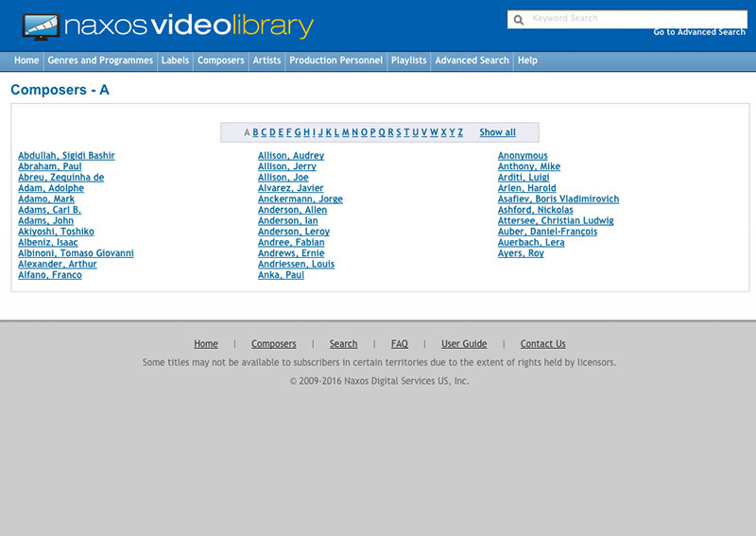Screen dimensions: 756x536
Task: Select letter B in the alphabet index
Action: (255, 132)
